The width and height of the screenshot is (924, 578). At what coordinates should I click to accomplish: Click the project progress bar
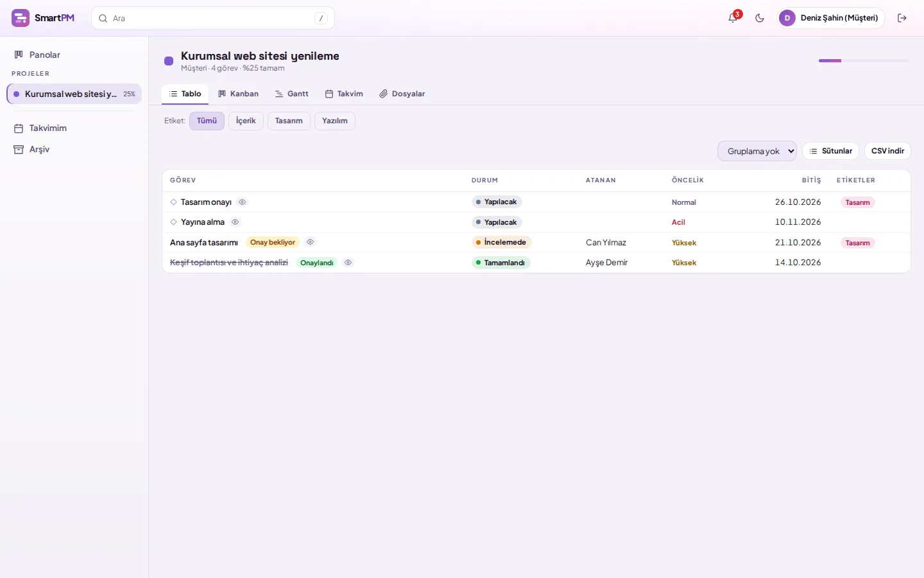(864, 60)
